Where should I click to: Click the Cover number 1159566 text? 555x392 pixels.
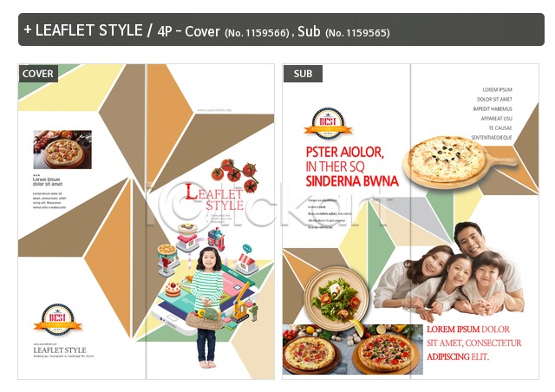(258, 33)
